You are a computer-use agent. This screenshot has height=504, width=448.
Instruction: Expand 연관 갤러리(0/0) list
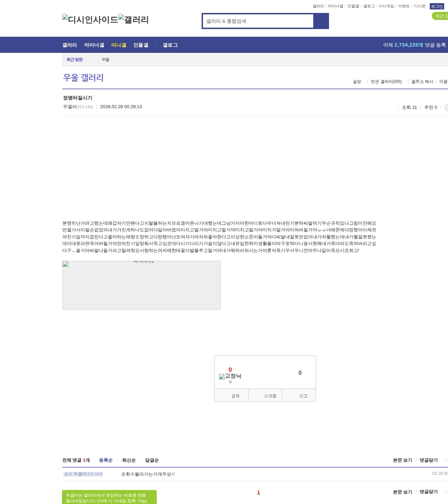[386, 82]
